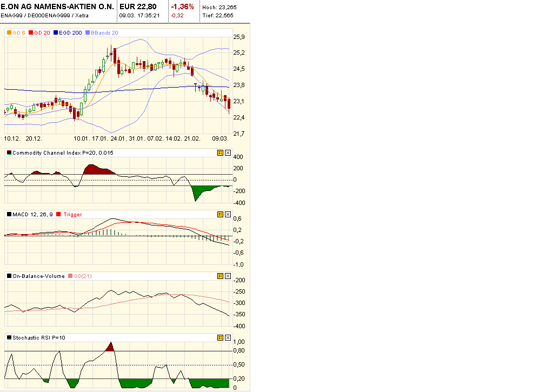Click the Hoch: 23,265 value

point(220,7)
